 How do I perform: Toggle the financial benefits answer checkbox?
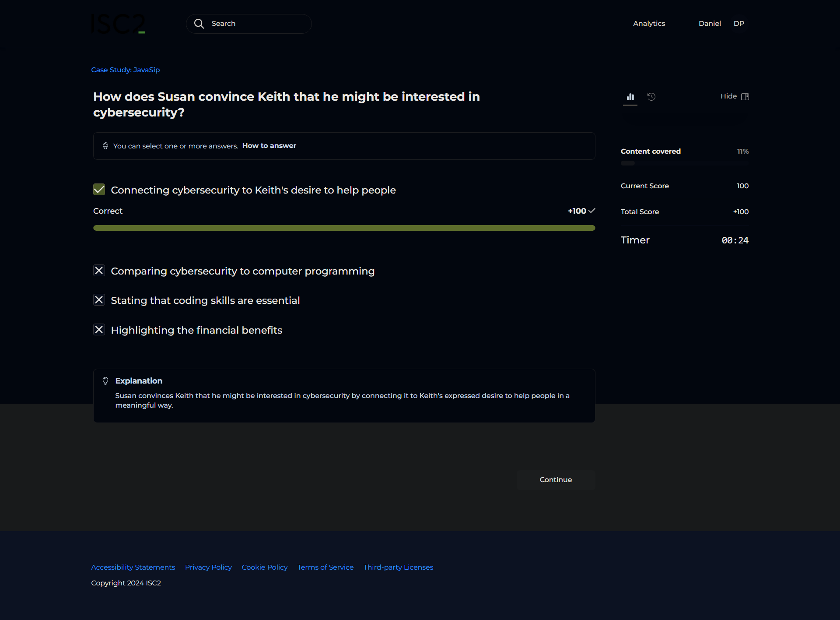[x=99, y=330]
